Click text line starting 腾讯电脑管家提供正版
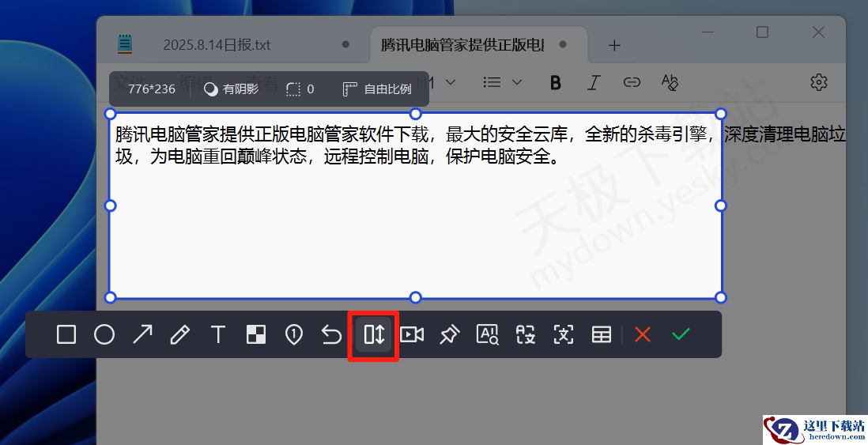 pos(480,134)
